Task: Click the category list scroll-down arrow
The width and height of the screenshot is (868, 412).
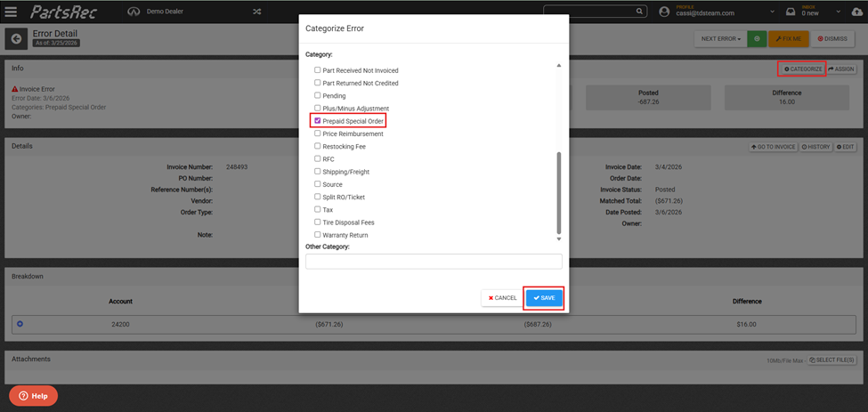Action: (558, 238)
